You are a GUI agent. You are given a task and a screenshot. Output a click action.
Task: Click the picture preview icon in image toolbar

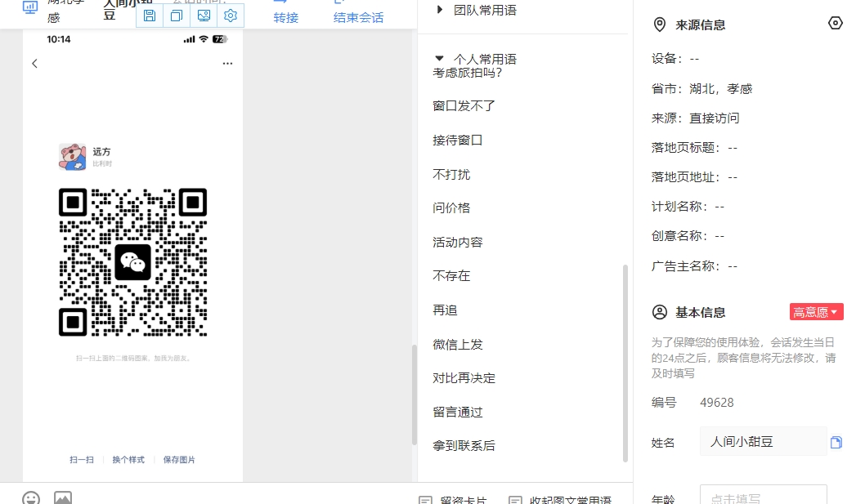(204, 16)
